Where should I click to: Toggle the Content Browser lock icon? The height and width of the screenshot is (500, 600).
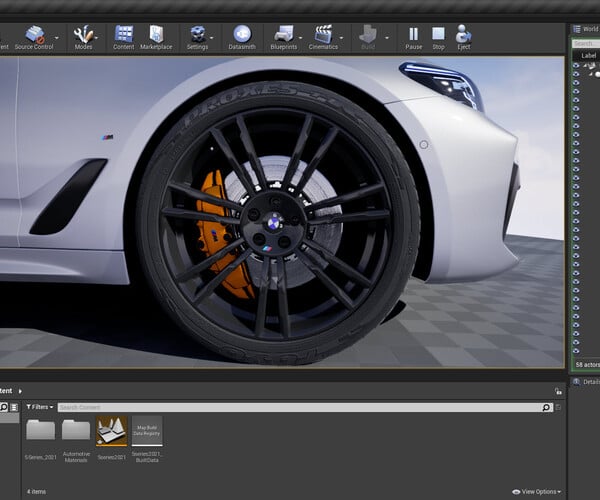tap(558, 391)
